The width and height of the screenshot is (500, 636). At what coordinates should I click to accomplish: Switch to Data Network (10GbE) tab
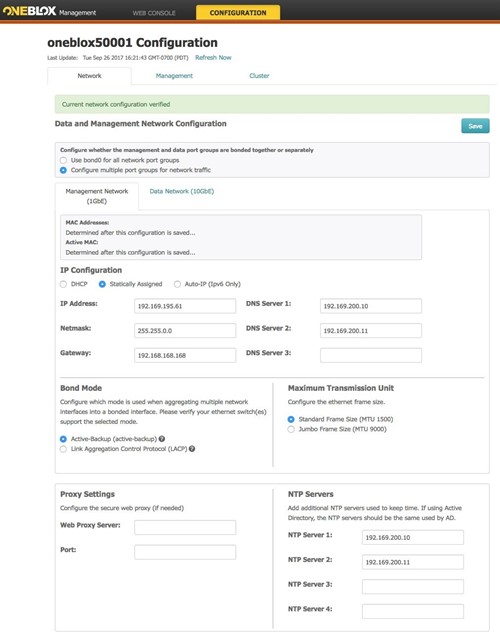pos(182,191)
